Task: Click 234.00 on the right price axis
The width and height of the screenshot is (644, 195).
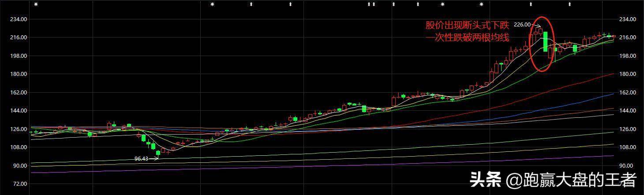Action: point(628,19)
